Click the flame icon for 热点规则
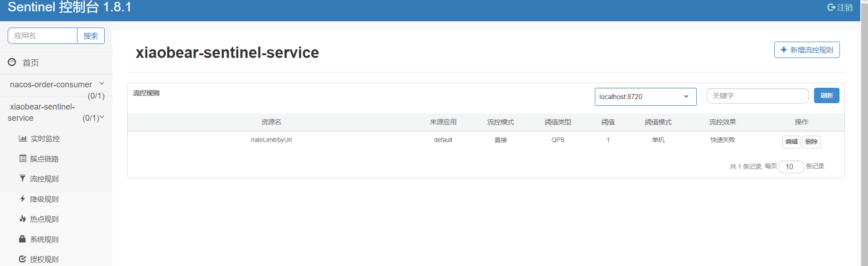Image resolution: width=868 pixels, height=266 pixels. [23, 218]
